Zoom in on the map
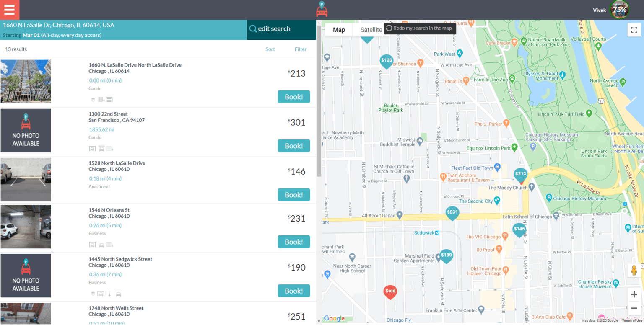 (634, 294)
